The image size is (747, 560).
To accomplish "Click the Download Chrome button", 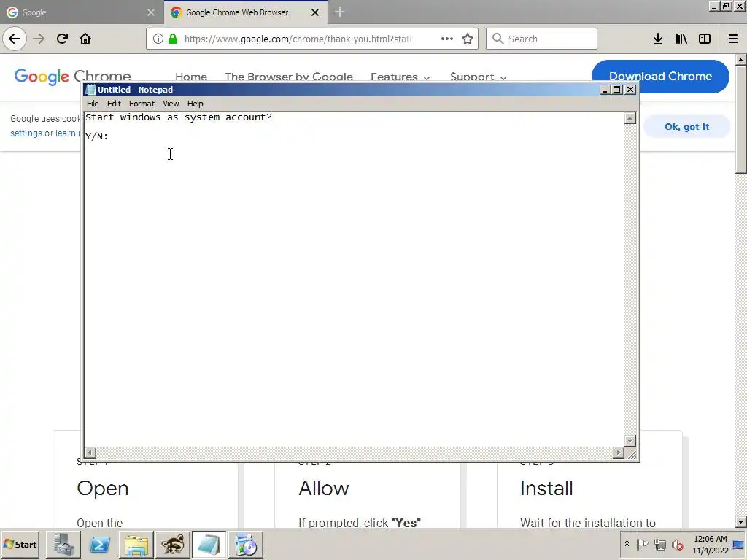I will tap(660, 76).
